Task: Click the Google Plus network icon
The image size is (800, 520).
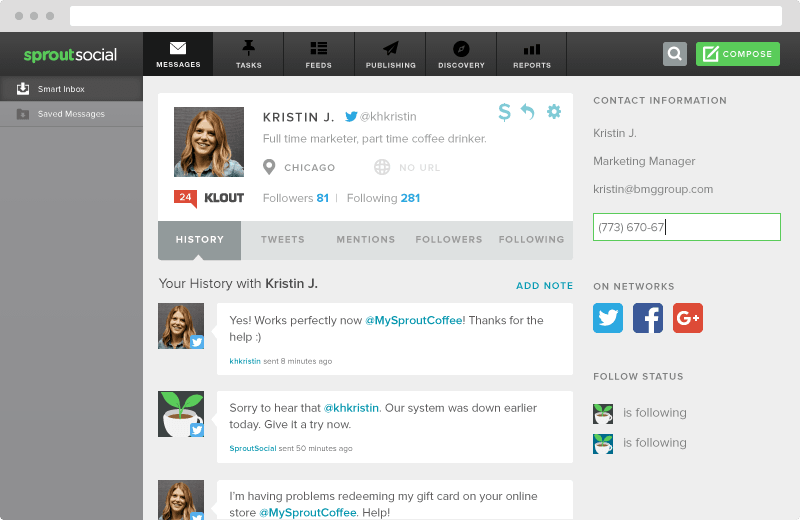Action: (688, 318)
